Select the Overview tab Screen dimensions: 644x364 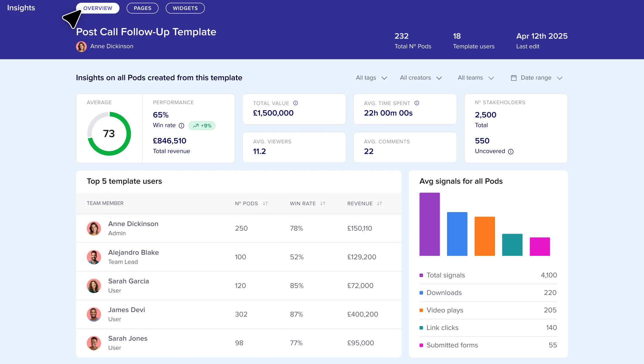(98, 8)
